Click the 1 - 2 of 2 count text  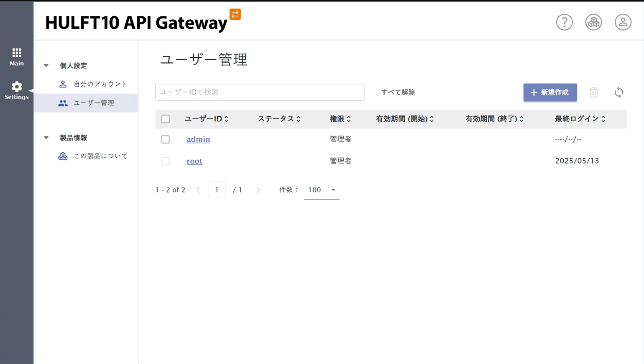click(x=170, y=190)
